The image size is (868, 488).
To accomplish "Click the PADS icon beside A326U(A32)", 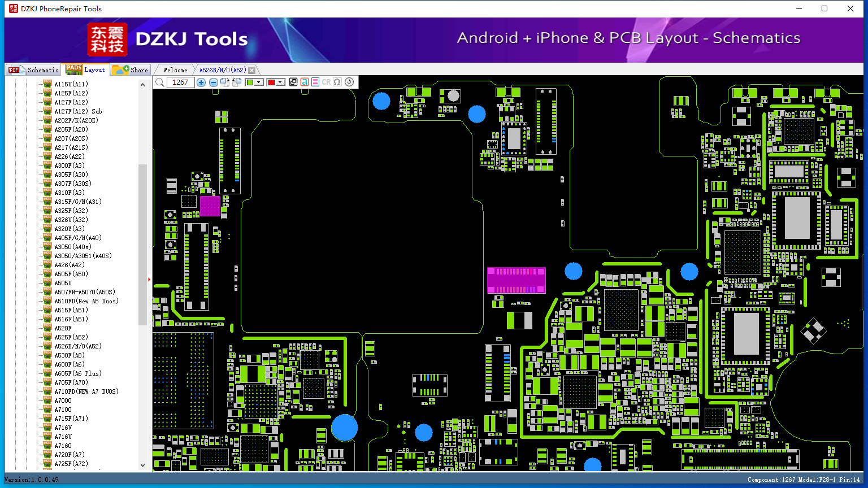I will coord(47,220).
